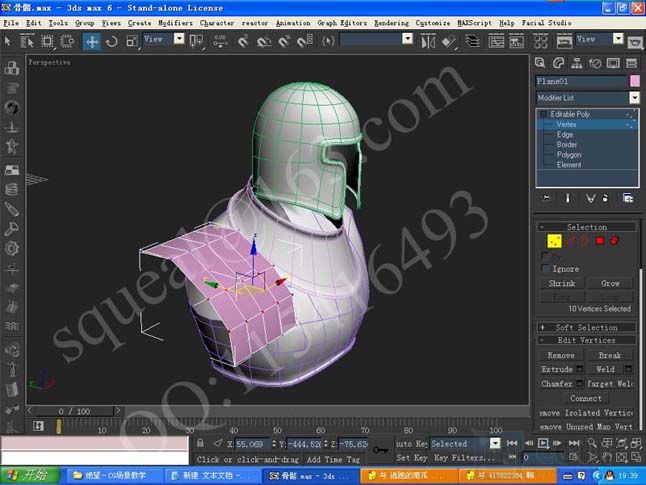The height and width of the screenshot is (485, 646).
Task: Click the Quick Render teapot icon
Action: 635,41
